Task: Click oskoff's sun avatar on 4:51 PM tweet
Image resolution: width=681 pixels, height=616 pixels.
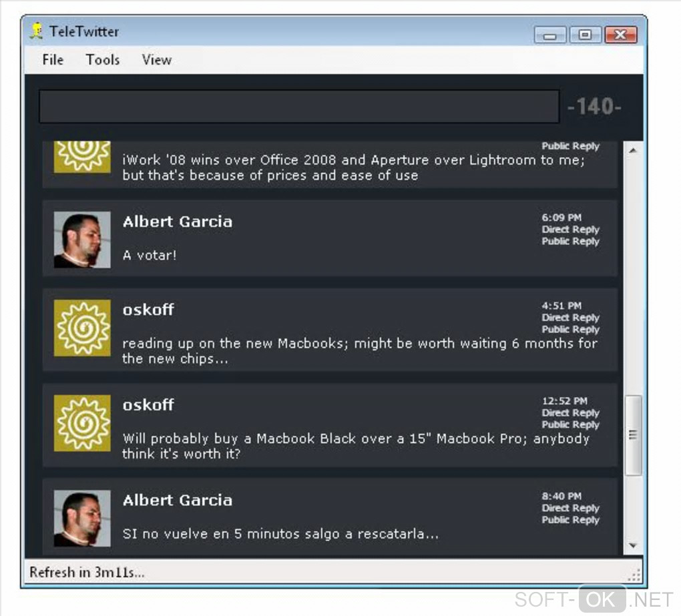Action: (x=82, y=328)
